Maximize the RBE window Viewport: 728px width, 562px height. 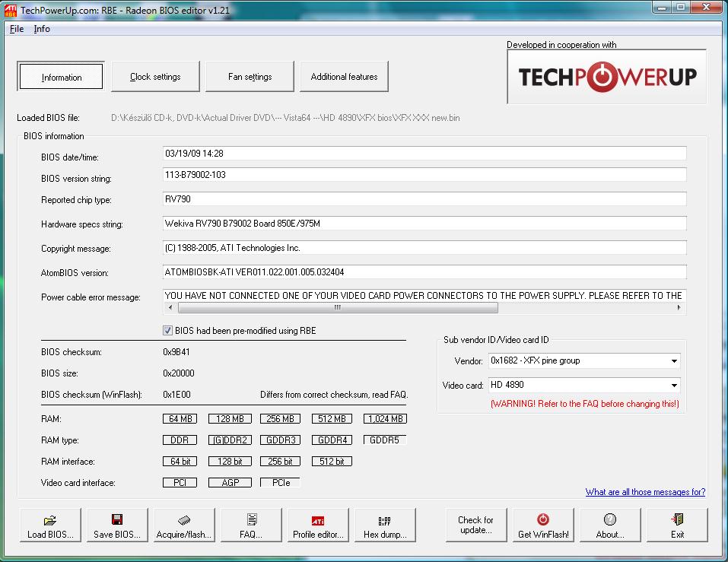(681, 8)
